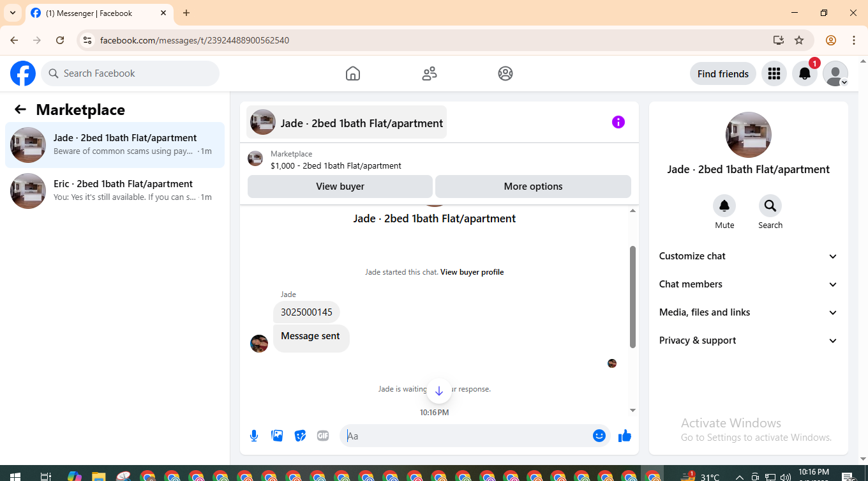Expand the Chat members section

748,284
